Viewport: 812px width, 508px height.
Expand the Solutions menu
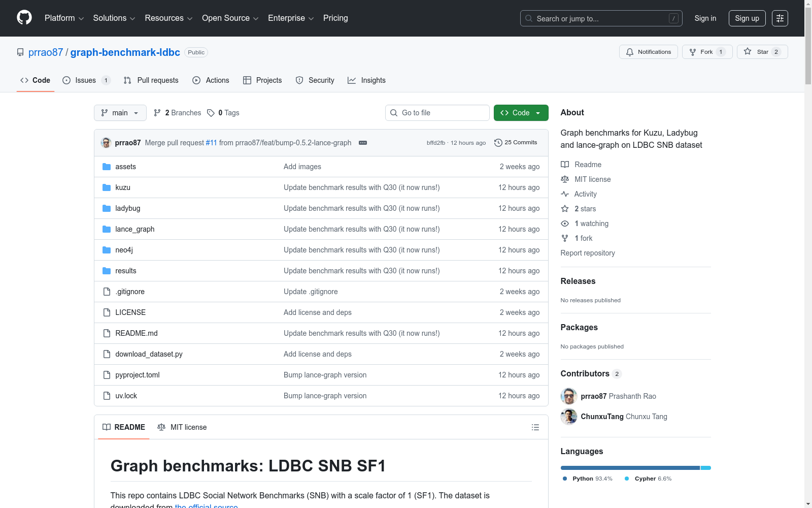(114, 18)
